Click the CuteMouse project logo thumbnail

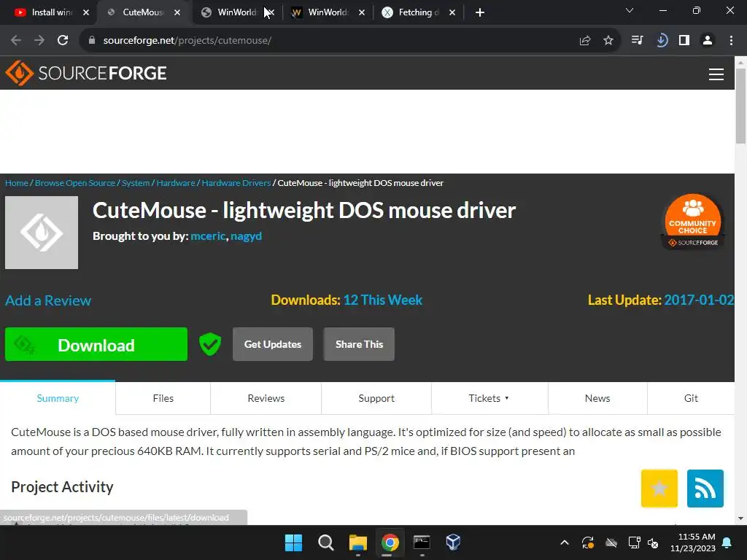point(42,233)
